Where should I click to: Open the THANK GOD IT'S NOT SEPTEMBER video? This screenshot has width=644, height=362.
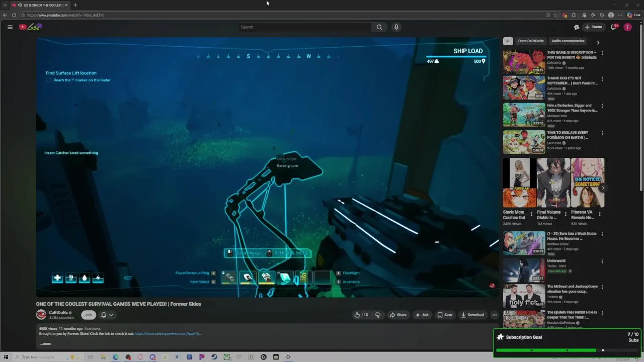(x=524, y=87)
